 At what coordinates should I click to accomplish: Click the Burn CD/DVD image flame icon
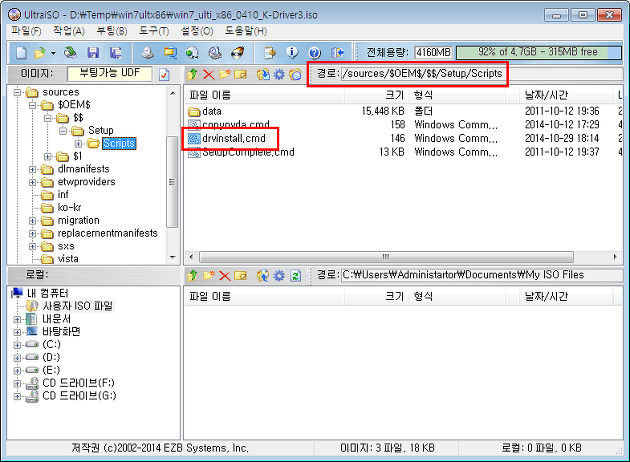click(x=237, y=53)
